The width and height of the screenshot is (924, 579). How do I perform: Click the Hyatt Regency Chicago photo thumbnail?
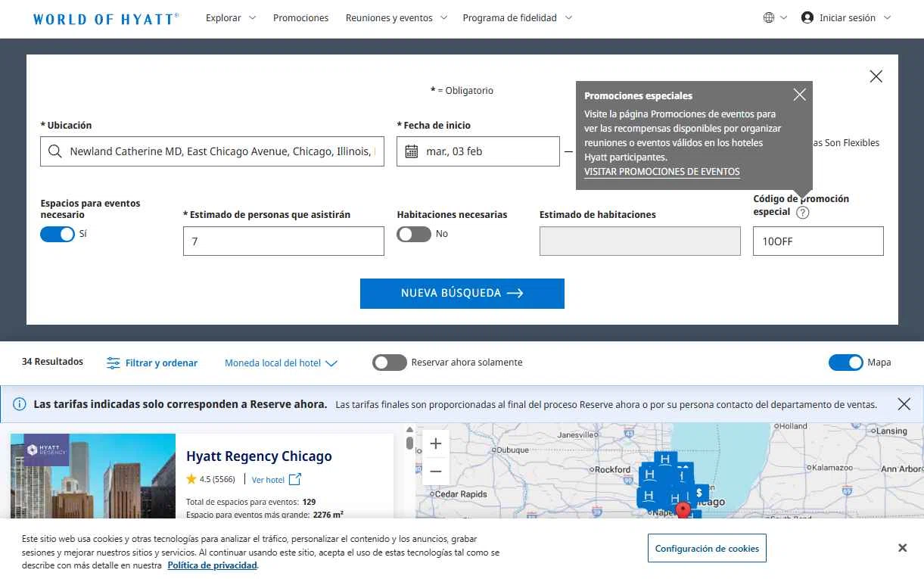93,476
